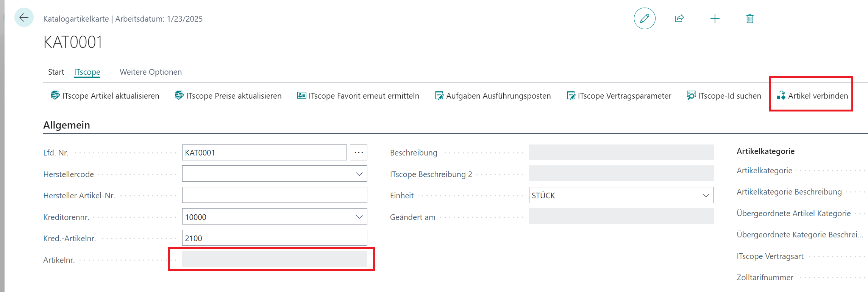Click ITscope Favorit erneut ermitteln icon
Screen dimensions: 868x292
(302, 96)
